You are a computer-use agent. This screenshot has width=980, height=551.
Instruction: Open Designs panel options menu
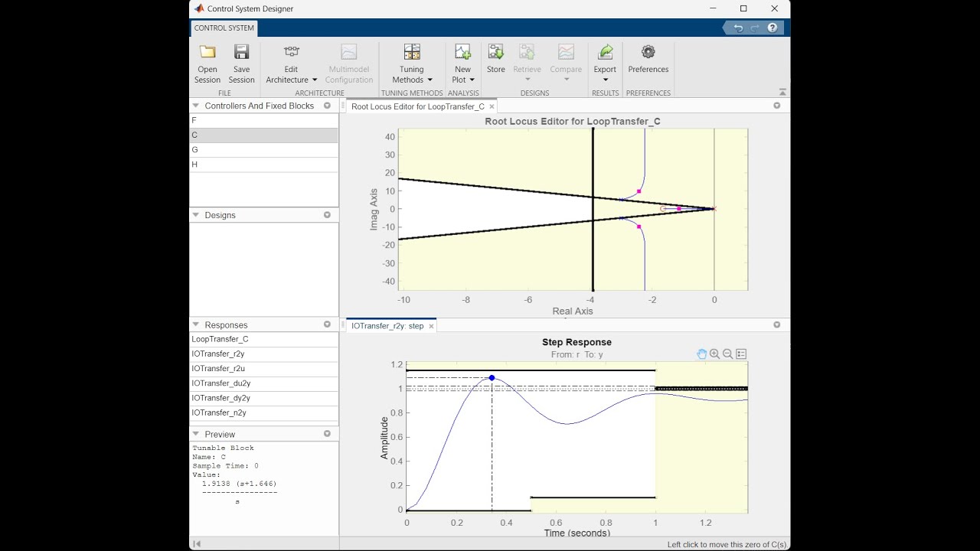click(328, 215)
